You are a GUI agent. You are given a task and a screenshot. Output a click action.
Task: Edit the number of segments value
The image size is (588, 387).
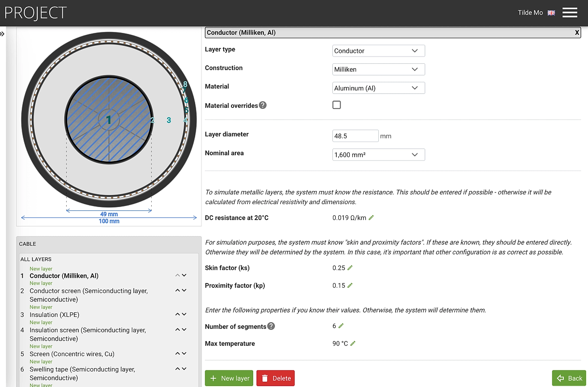coord(341,326)
